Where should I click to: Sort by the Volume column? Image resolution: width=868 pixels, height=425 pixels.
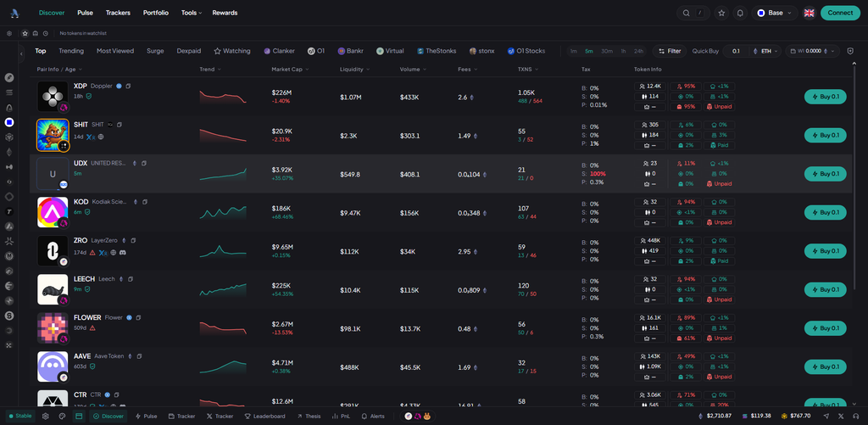click(x=413, y=70)
